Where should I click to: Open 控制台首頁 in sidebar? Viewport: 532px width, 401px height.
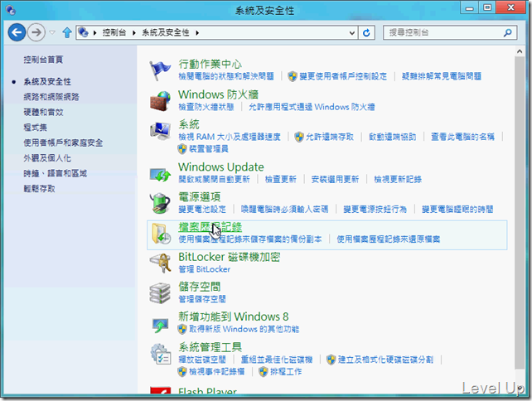tap(43, 60)
